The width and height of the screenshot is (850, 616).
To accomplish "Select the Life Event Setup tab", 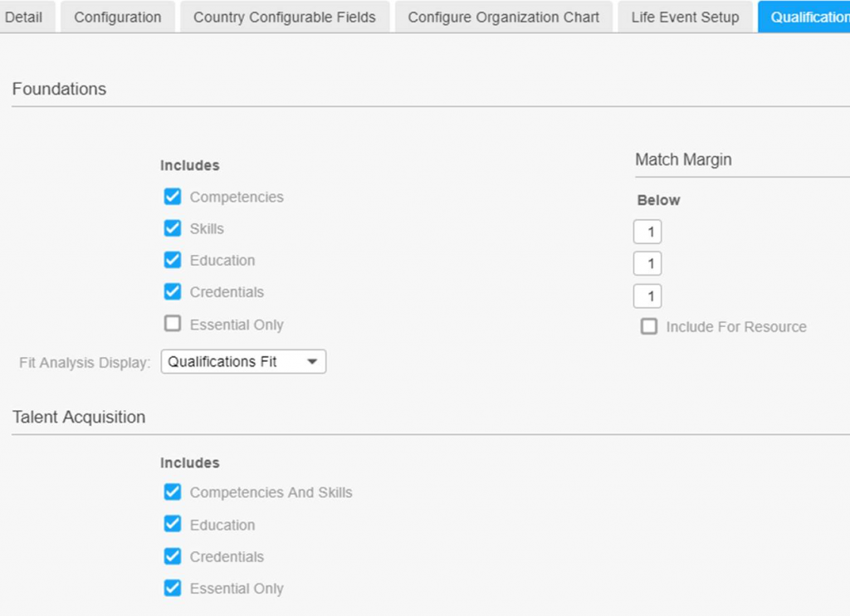I will click(685, 17).
